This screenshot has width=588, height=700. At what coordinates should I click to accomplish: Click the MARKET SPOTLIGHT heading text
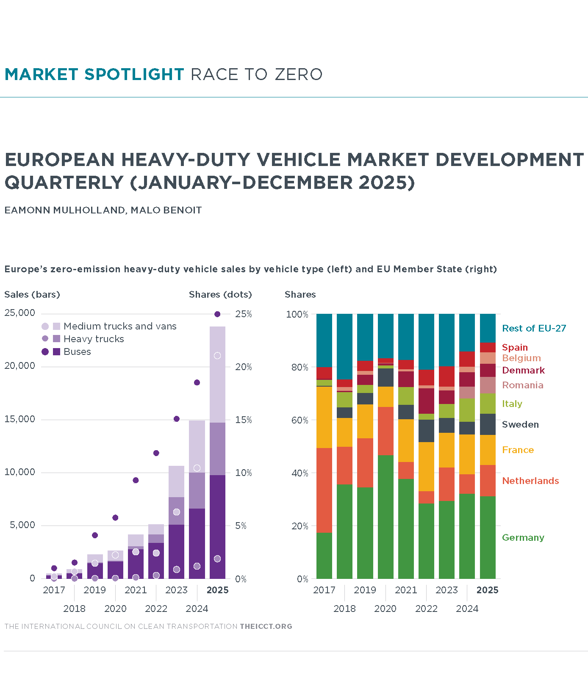[94, 74]
